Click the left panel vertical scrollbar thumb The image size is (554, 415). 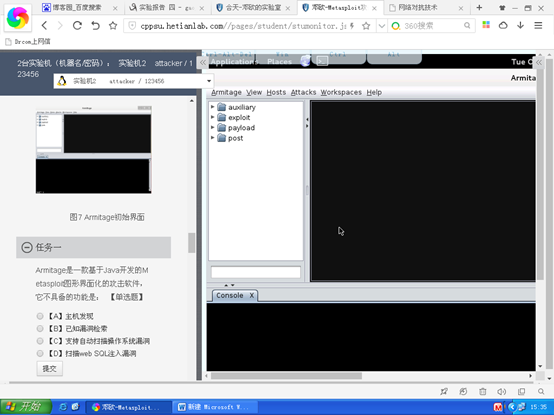point(191,243)
